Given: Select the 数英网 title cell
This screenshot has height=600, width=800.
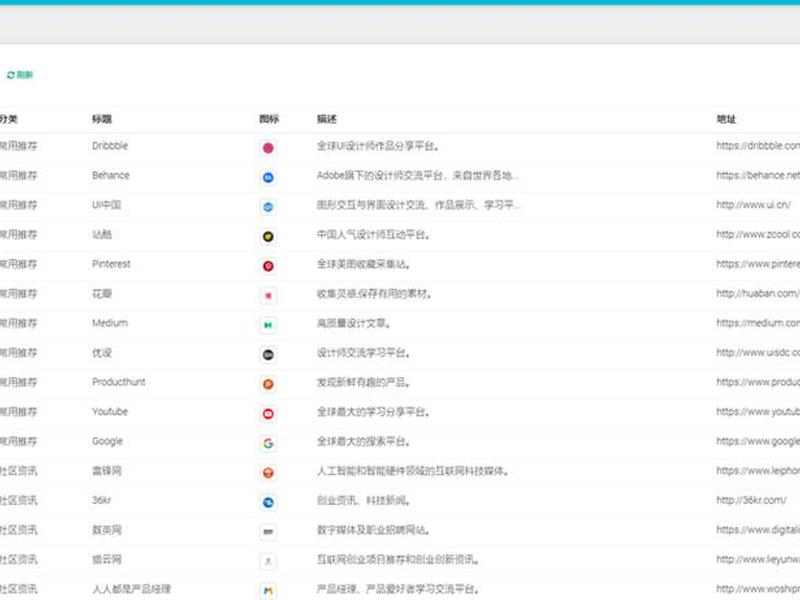Looking at the screenshot, I should pyautogui.click(x=106, y=530).
